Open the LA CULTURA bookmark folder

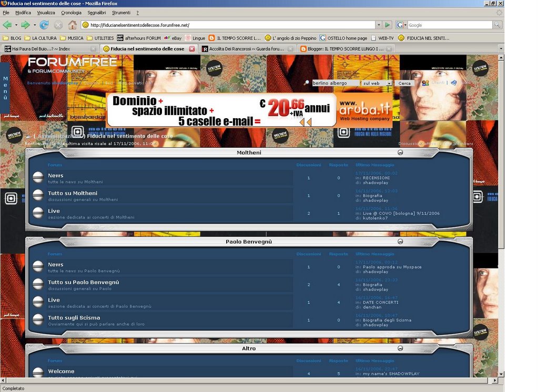pos(40,38)
